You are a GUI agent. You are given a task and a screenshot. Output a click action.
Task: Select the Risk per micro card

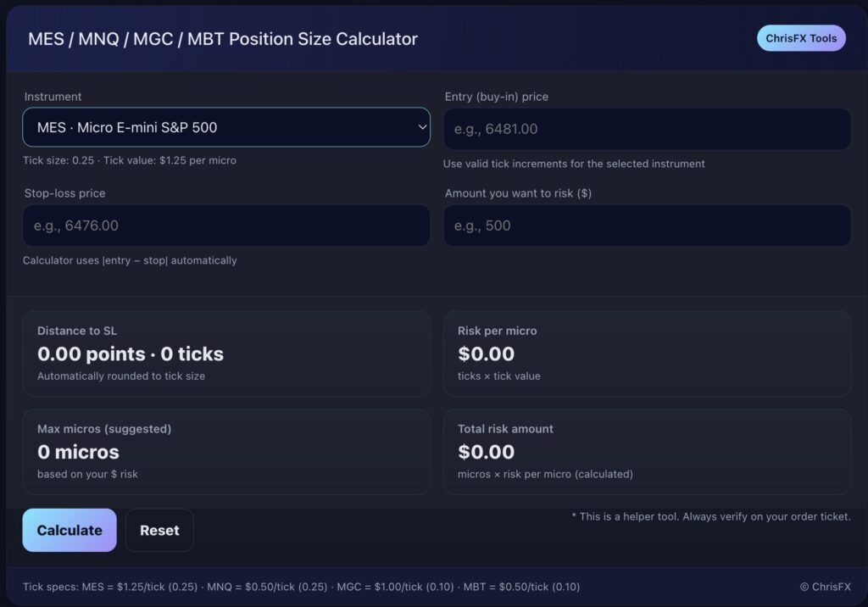[x=648, y=354]
